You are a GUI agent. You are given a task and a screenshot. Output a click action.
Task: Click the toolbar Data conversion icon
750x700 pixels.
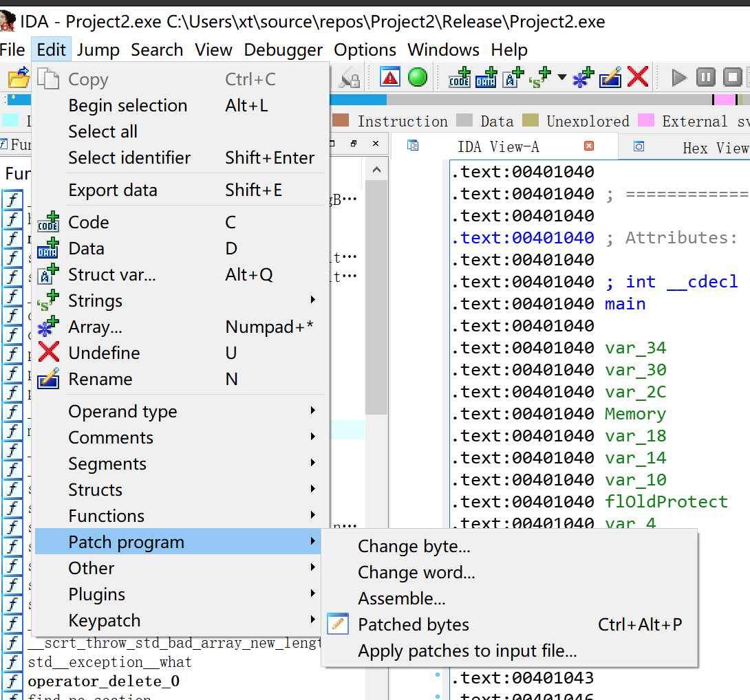pyautogui.click(x=486, y=78)
